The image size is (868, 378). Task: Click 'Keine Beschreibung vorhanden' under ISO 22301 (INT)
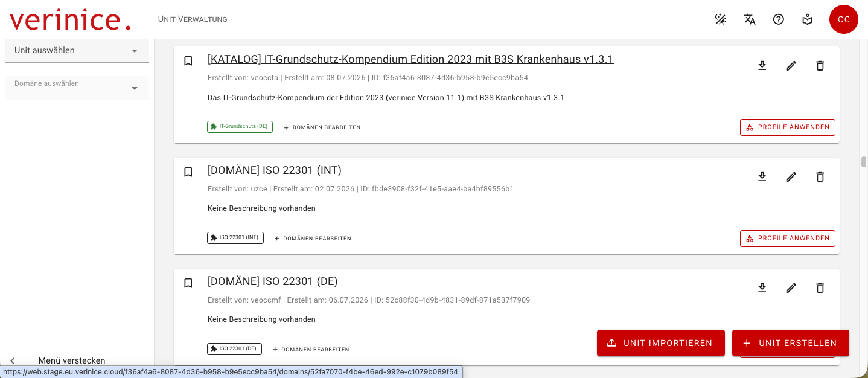click(x=261, y=208)
